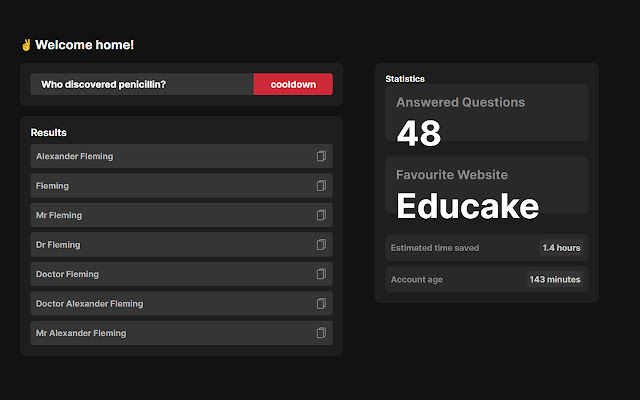
Task: Click the penicillin question input field
Action: (142, 85)
